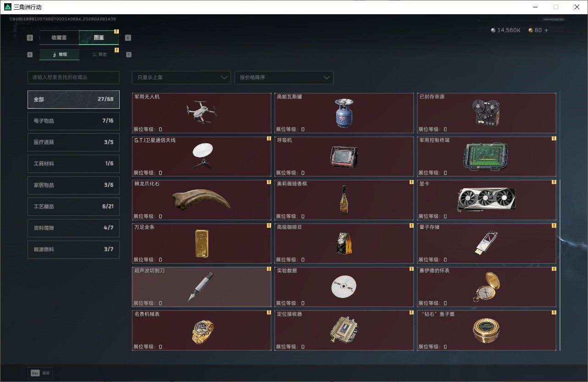Select the 超声波切割刀 cutter icon
This screenshot has height=382, width=588.
[201, 286]
